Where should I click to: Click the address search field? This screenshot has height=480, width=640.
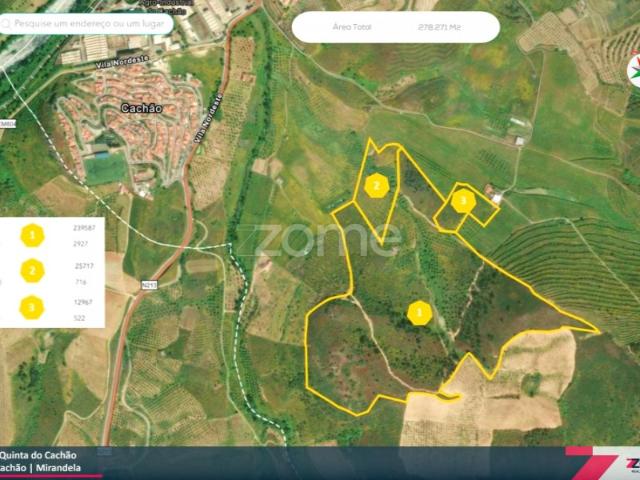coord(92,21)
